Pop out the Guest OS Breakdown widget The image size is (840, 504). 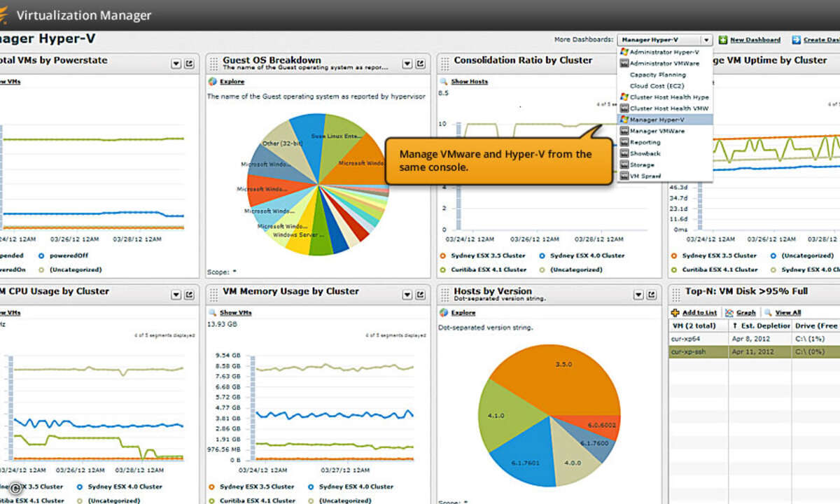tap(420, 64)
